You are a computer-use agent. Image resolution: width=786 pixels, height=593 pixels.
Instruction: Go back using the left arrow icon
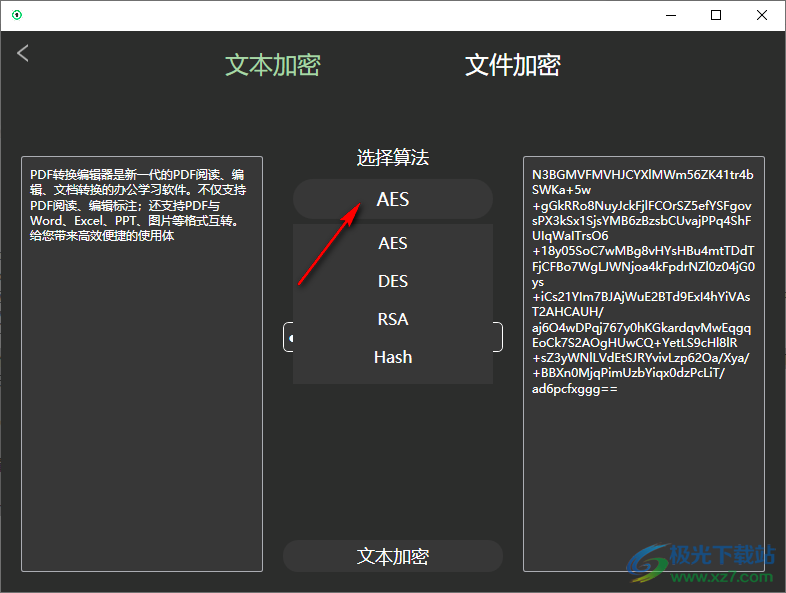click(x=23, y=53)
